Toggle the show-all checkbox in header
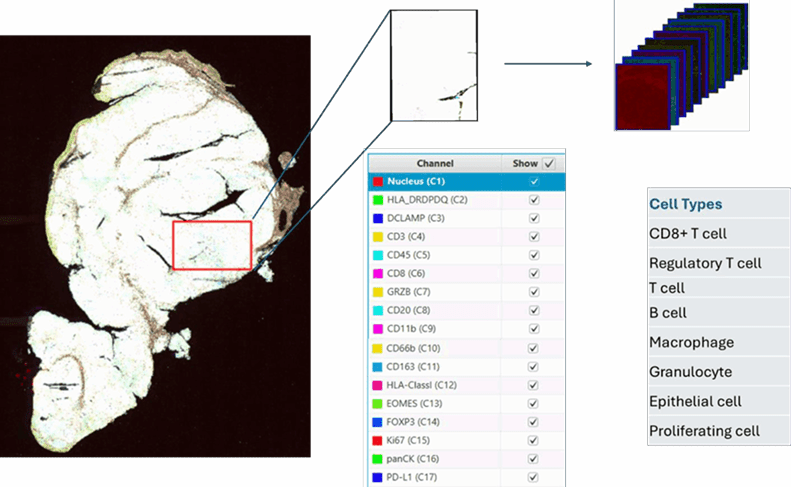The image size is (791, 487). [x=549, y=163]
